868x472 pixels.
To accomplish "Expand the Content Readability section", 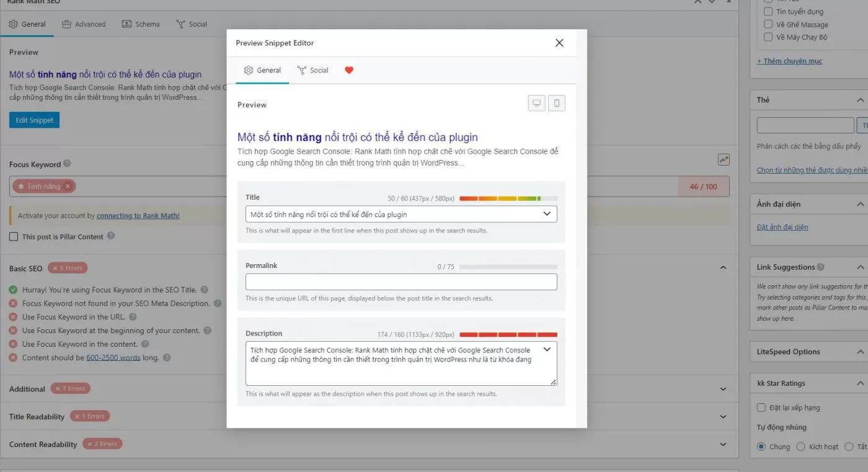I will click(723, 444).
